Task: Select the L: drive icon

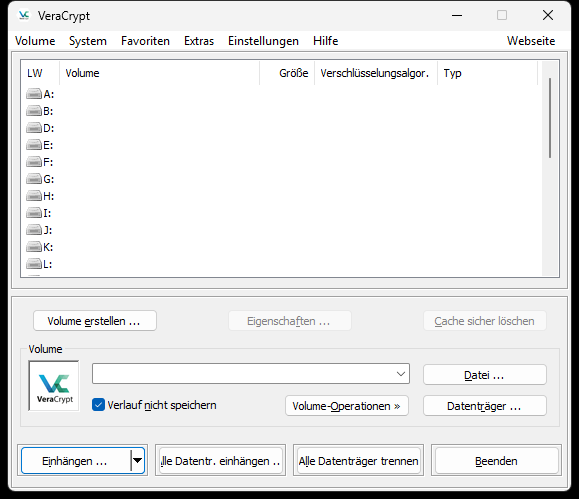Action: (x=34, y=264)
